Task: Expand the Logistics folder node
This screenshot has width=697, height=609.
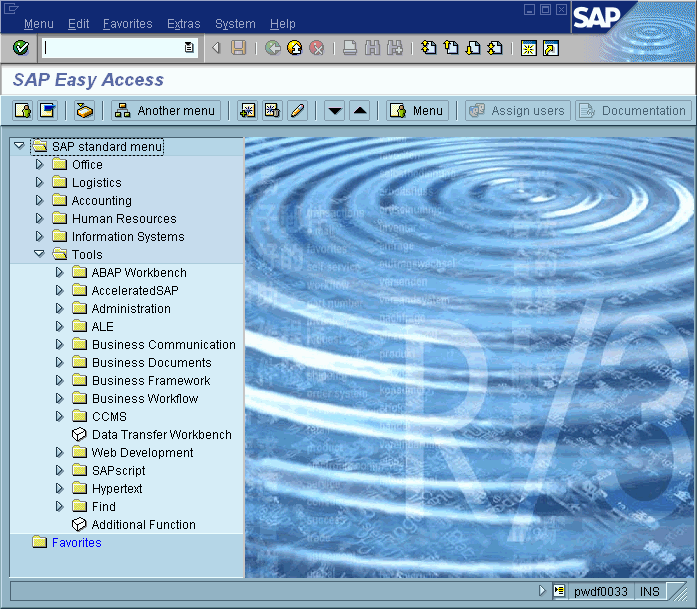Action: click(x=40, y=183)
